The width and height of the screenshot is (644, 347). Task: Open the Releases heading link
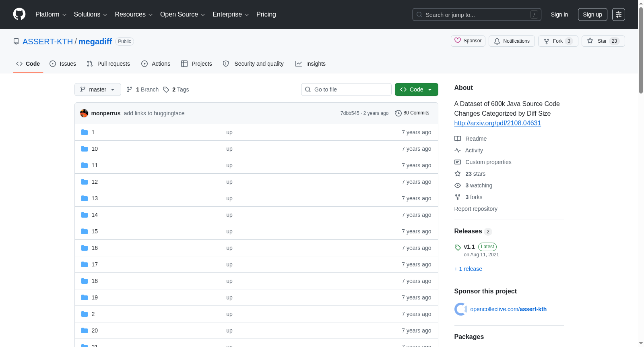tap(473, 231)
